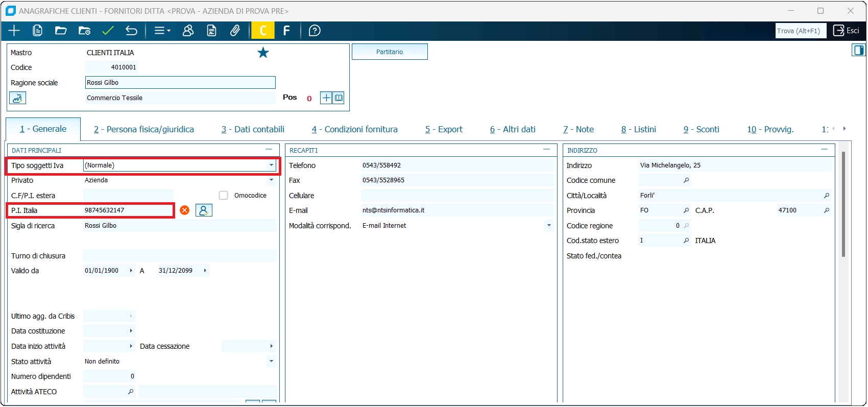The height and width of the screenshot is (407, 868).
Task: Click the Ragione sociale input field
Action: tap(180, 83)
